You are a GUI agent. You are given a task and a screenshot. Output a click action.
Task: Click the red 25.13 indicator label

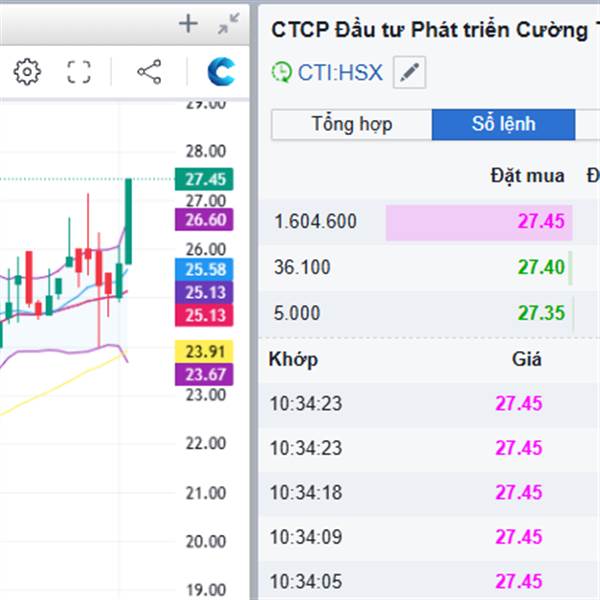[x=204, y=315]
